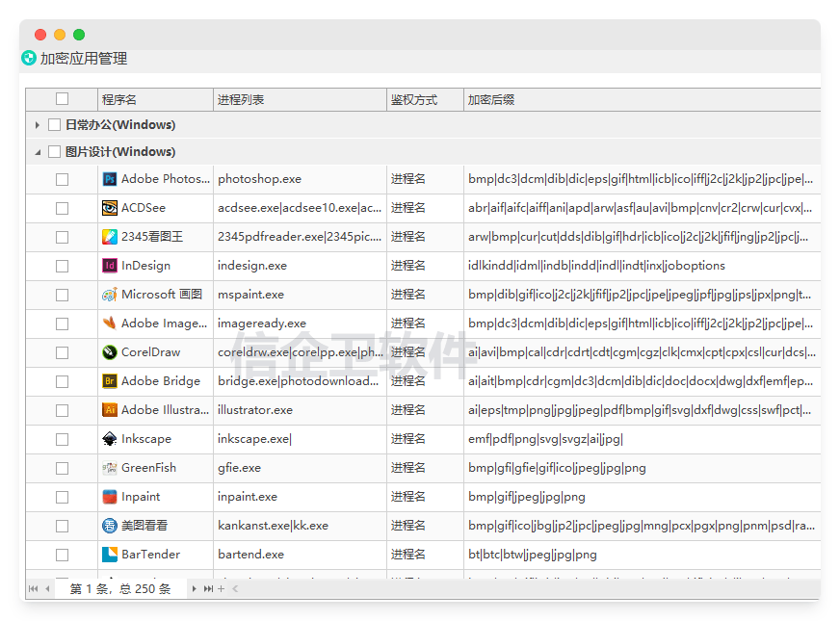Click the plus add-record button in navigator
Screen dimensions: 840x621
[221, 589]
